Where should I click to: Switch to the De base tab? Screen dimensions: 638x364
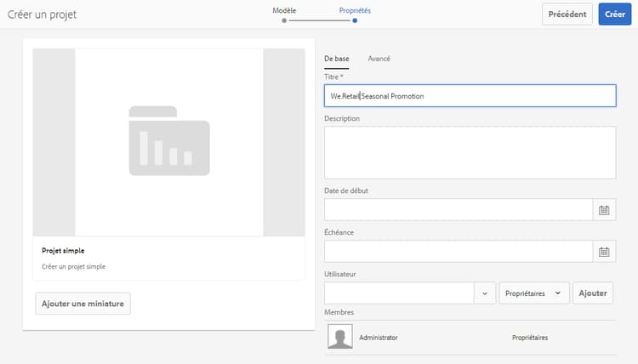coord(337,59)
